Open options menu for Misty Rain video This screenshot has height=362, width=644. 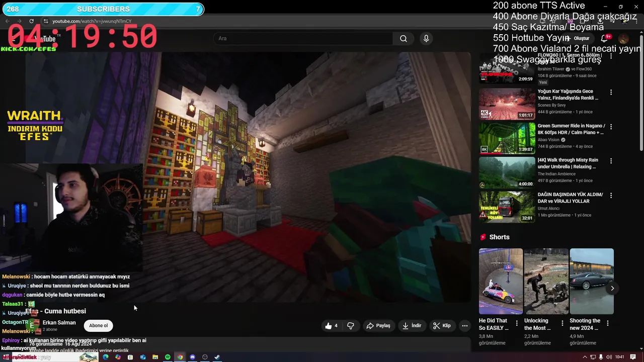(611, 161)
